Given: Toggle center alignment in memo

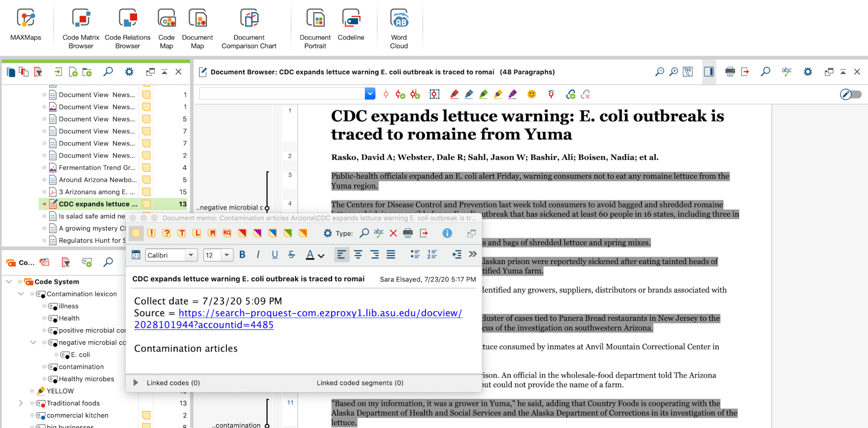Looking at the screenshot, I should (358, 255).
